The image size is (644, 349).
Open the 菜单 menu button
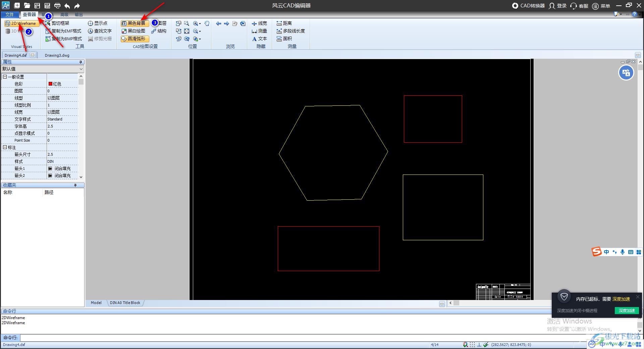pyautogui.click(x=601, y=6)
